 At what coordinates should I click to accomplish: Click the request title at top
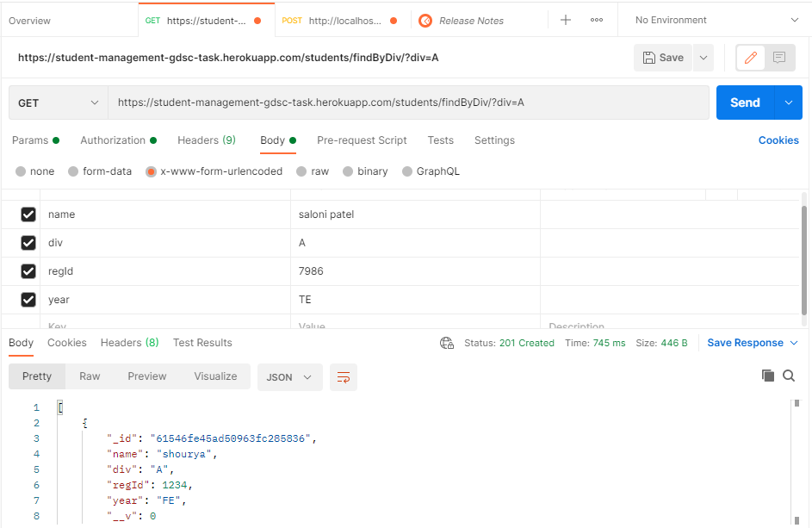[x=228, y=58]
